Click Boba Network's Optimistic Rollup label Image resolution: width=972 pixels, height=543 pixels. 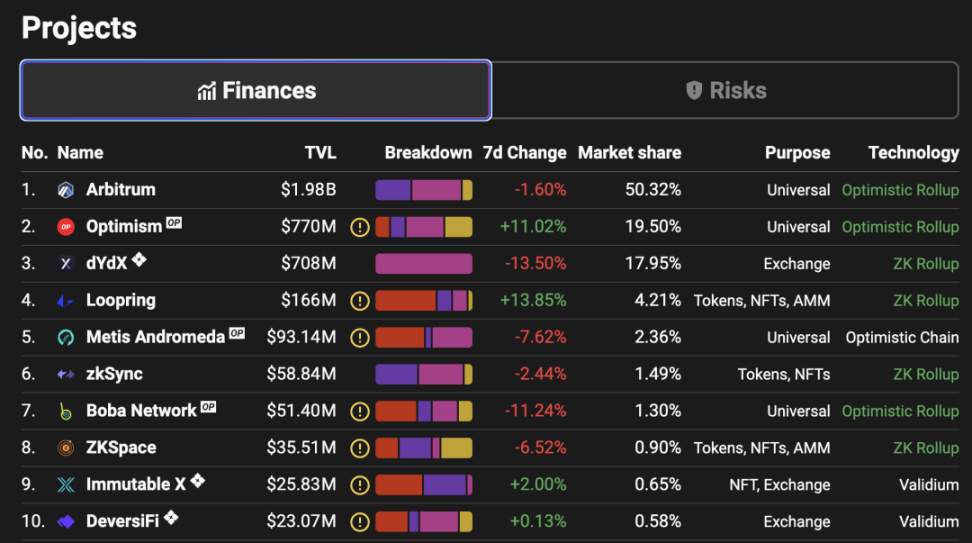900,412
